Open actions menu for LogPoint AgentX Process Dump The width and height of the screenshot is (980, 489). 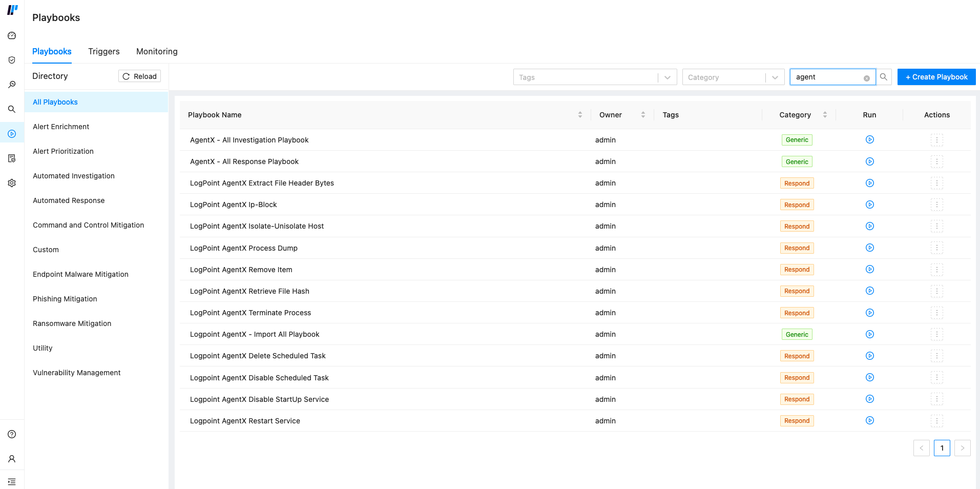click(x=936, y=248)
